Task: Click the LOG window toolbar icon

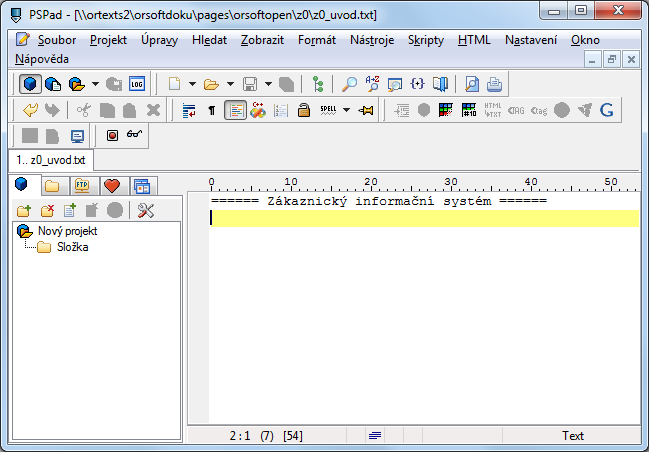Action: pyautogui.click(x=137, y=84)
